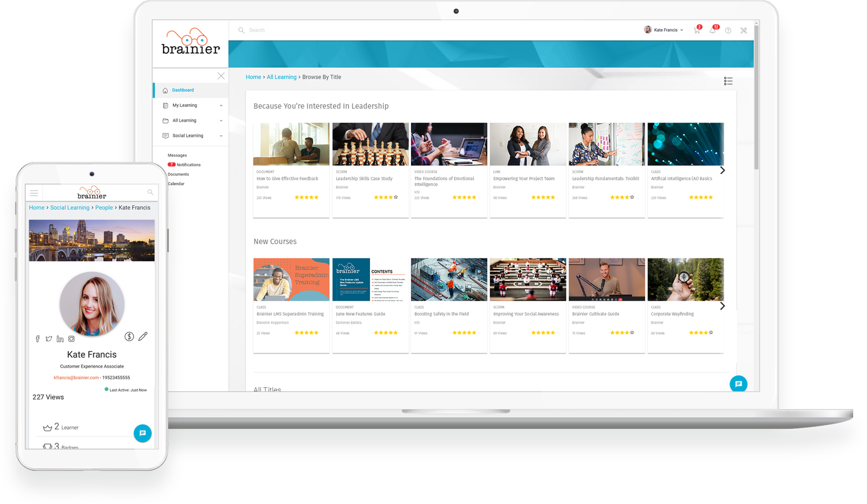Tap the hamburger menu on phone

pyautogui.click(x=34, y=193)
